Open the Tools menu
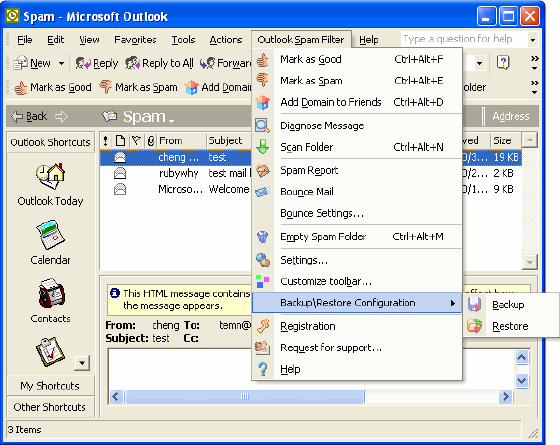The width and height of the screenshot is (560, 445). tap(183, 40)
